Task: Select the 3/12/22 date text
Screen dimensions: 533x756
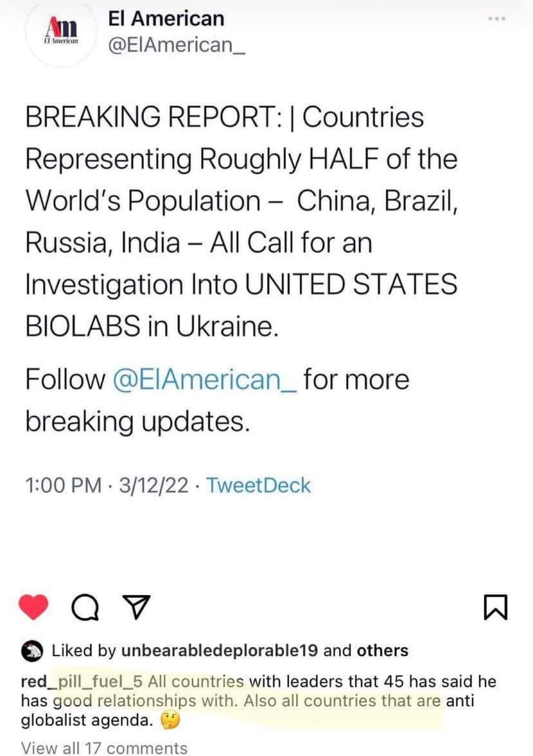Action: point(153,485)
